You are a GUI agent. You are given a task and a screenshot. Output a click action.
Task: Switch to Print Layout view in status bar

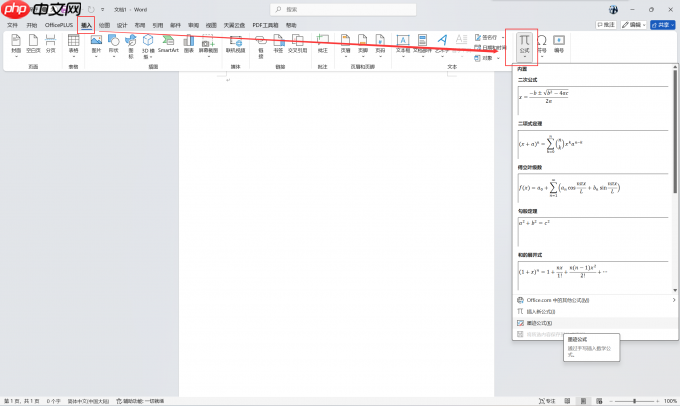583,401
